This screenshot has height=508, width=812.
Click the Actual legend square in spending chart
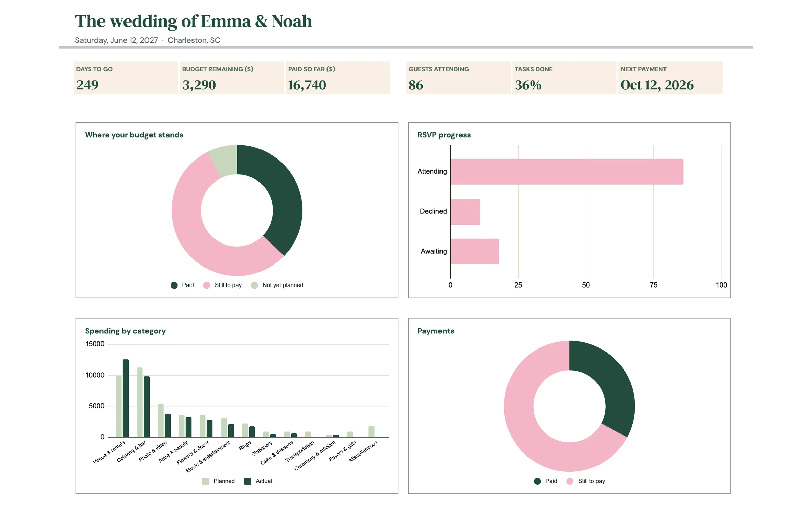pyautogui.click(x=248, y=481)
